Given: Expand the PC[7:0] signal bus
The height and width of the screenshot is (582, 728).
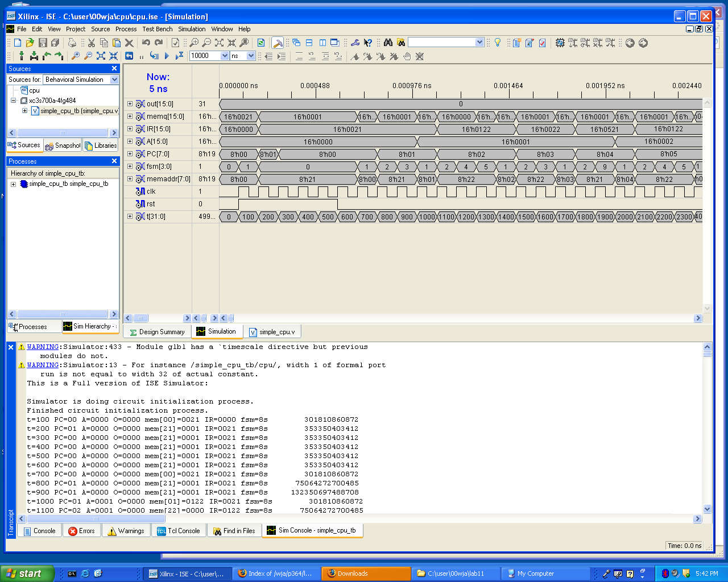Looking at the screenshot, I should tap(130, 154).
